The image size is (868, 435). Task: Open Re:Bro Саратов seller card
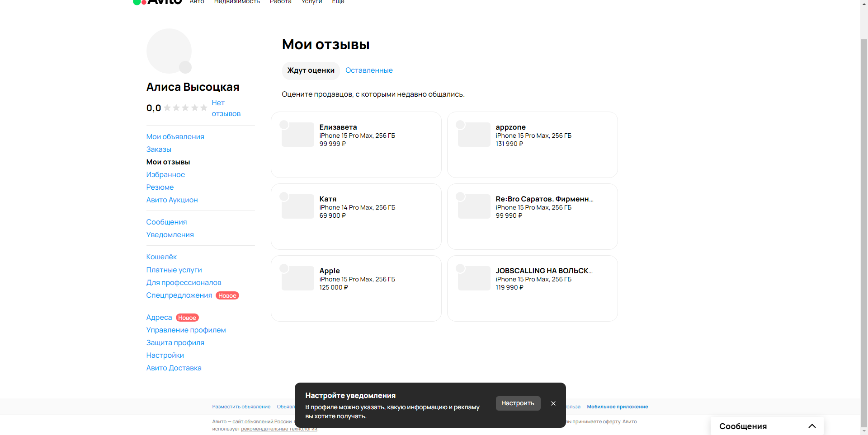[533, 216]
